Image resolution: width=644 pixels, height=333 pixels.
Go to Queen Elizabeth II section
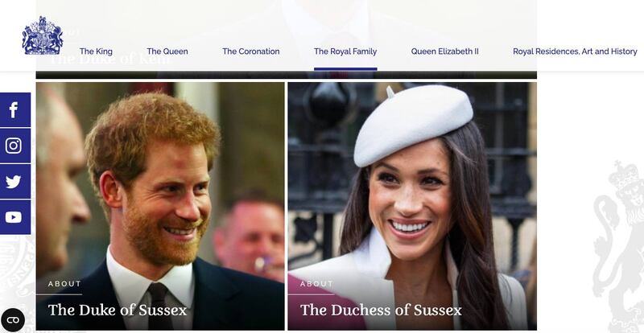(445, 51)
